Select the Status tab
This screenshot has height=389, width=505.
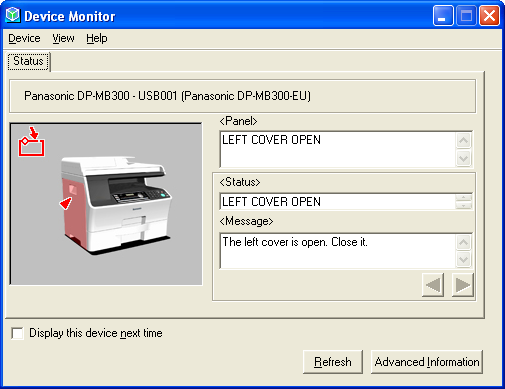[x=28, y=61]
